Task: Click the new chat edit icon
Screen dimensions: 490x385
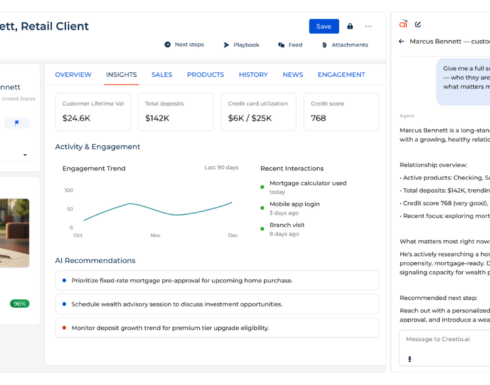Action: coord(418,24)
